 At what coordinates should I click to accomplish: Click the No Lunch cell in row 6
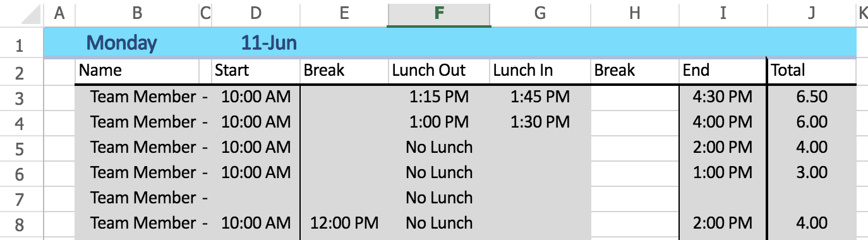[439, 172]
